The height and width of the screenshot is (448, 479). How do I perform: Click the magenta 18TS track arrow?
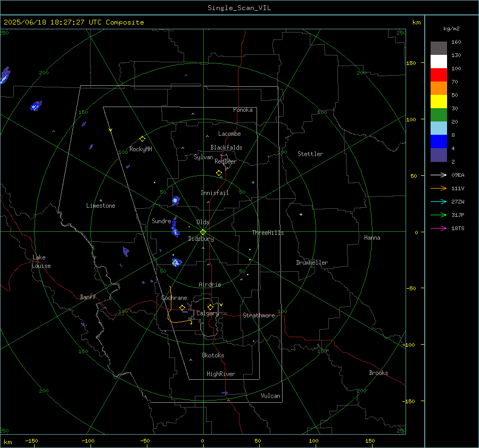[x=439, y=228]
